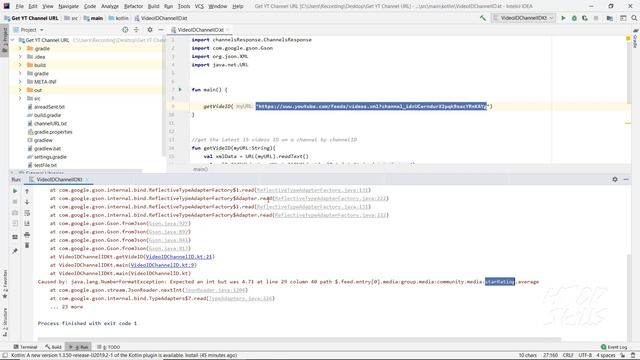Open alreadSent.txt in the Project tree

(49, 107)
